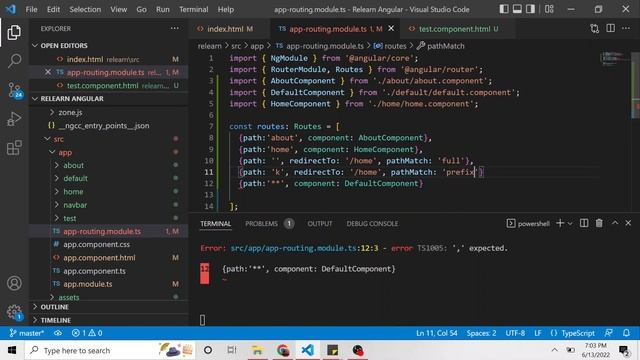Open the customize layout icon
Image resolution: width=640 pixels, height=360 pixels.
pyautogui.click(x=549, y=9)
